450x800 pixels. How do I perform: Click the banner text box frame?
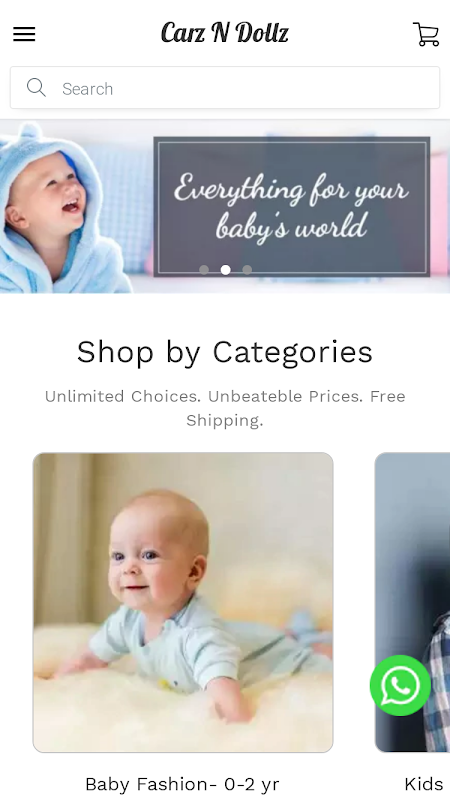[x=292, y=207]
